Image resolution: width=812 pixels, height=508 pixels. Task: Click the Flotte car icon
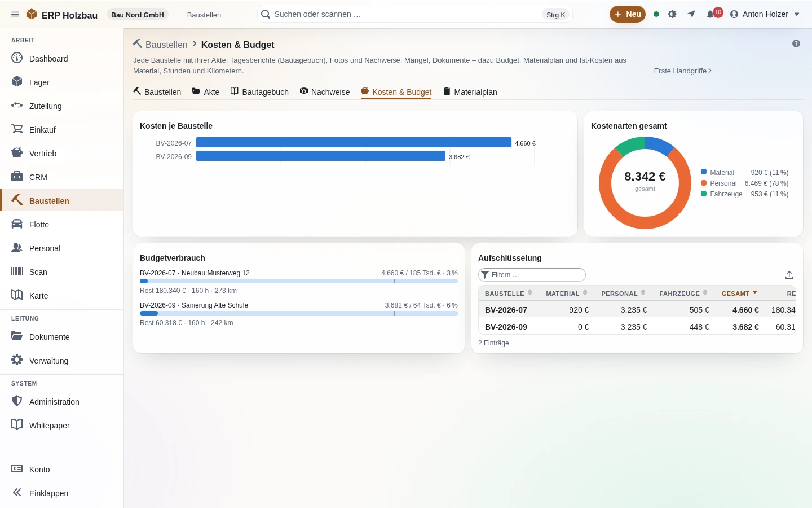click(17, 224)
